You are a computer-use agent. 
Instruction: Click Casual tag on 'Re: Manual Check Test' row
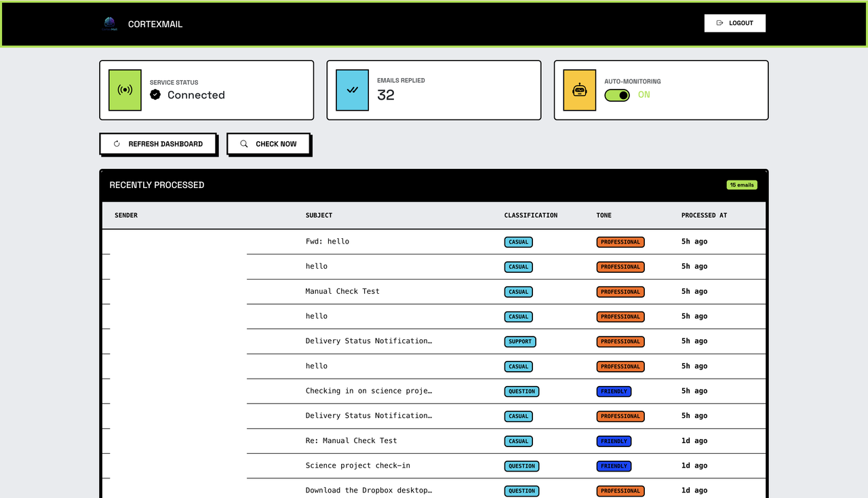click(518, 441)
